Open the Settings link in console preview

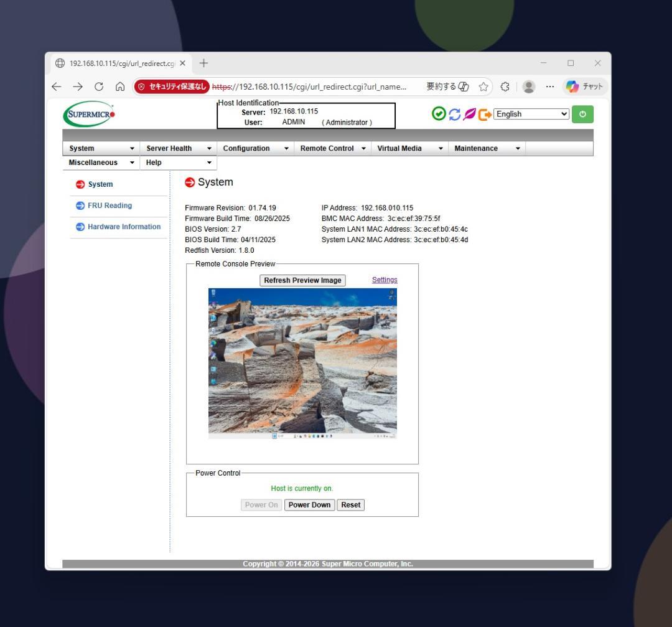385,280
